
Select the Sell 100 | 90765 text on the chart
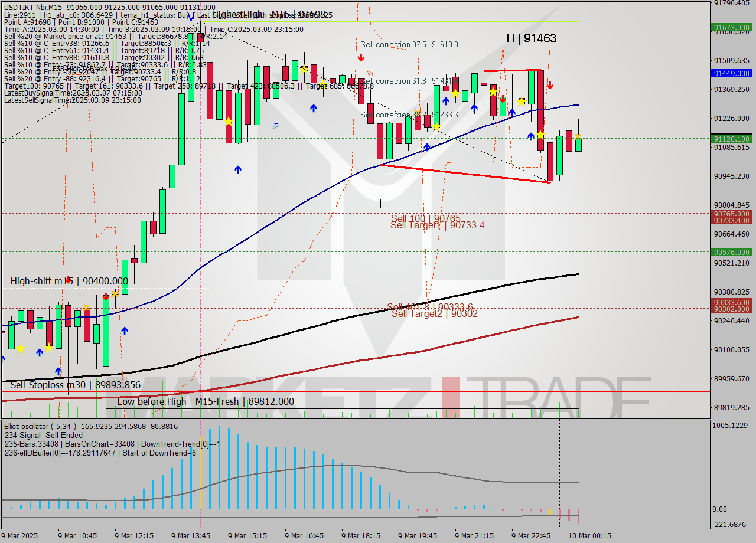(425, 217)
